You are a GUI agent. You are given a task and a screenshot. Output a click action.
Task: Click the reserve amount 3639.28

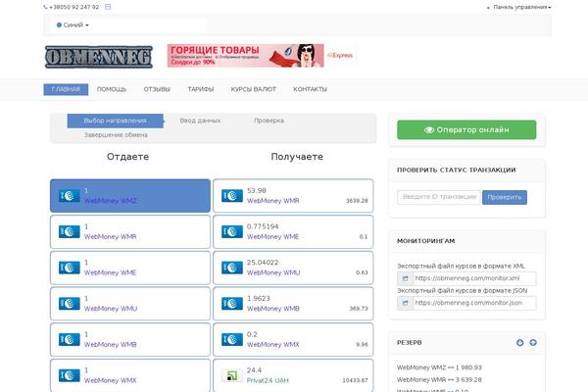(357, 201)
